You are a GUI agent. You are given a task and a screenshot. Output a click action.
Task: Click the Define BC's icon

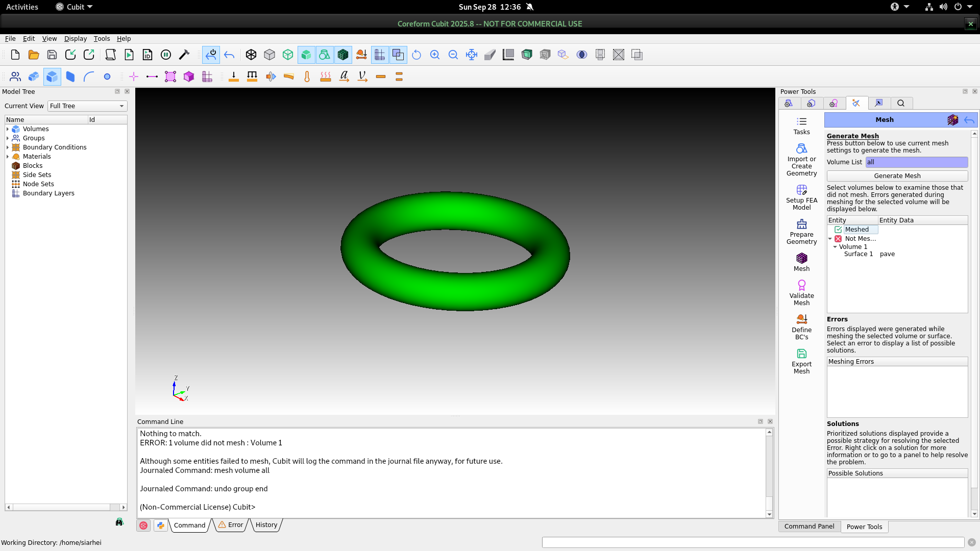point(801,327)
